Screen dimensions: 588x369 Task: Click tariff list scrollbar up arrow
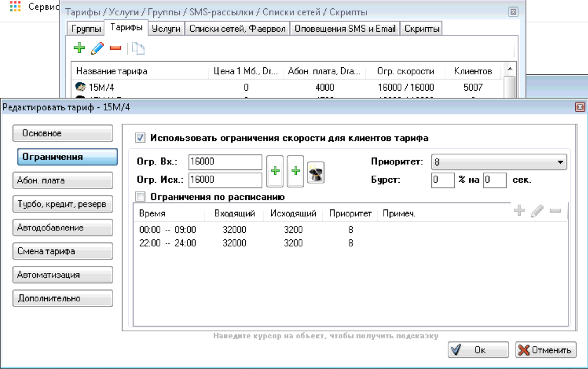tap(510, 69)
